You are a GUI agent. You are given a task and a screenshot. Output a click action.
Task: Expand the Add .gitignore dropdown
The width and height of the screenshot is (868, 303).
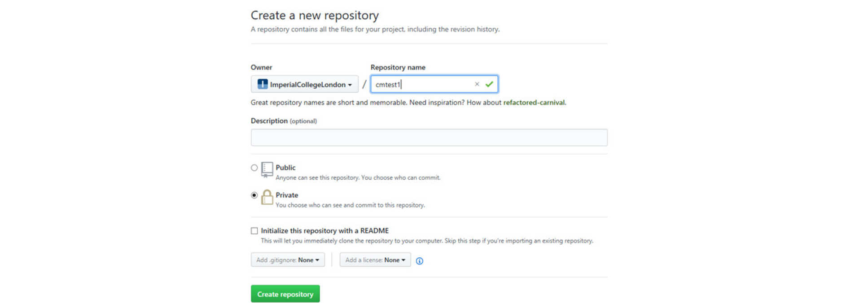288,260
